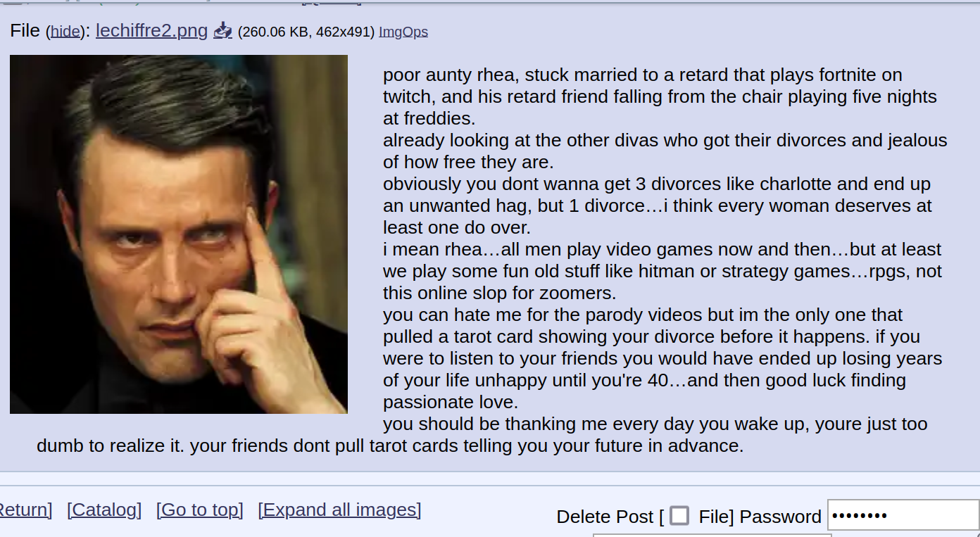This screenshot has width=980, height=537.
Task: Expand the lechiffre2.png image thumbnail
Action: (179, 234)
